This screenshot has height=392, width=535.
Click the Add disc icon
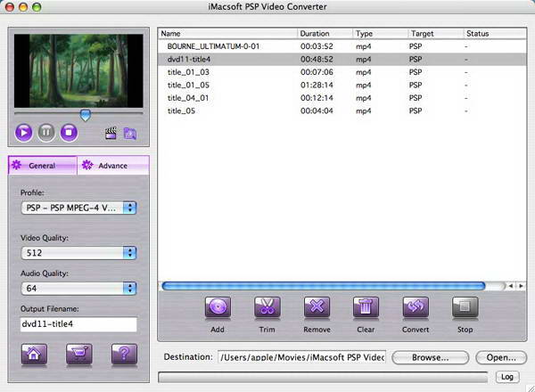pyautogui.click(x=218, y=307)
